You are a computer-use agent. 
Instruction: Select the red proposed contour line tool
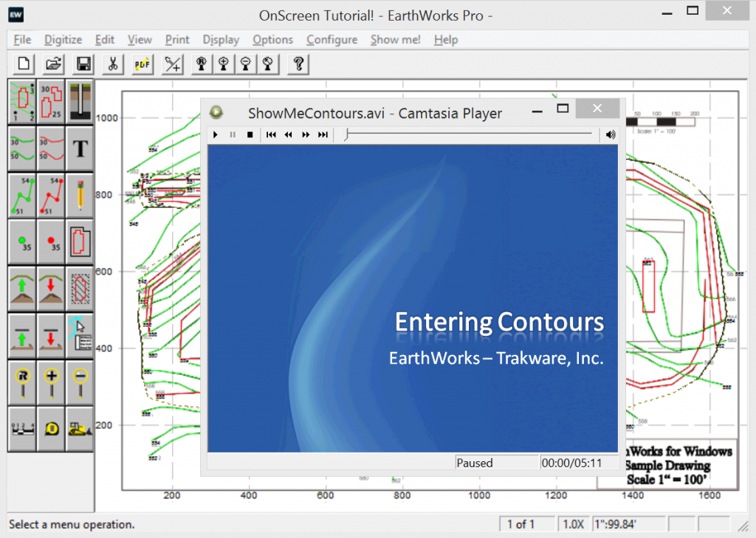[50, 148]
